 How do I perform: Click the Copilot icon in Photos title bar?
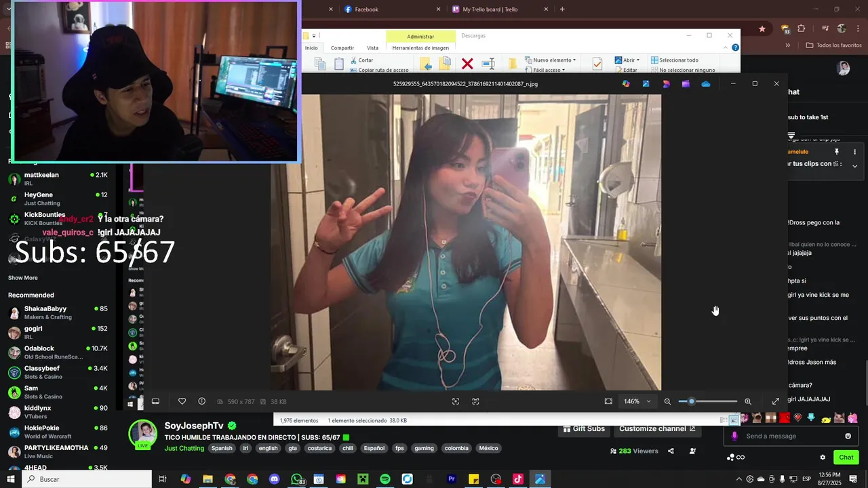point(626,83)
